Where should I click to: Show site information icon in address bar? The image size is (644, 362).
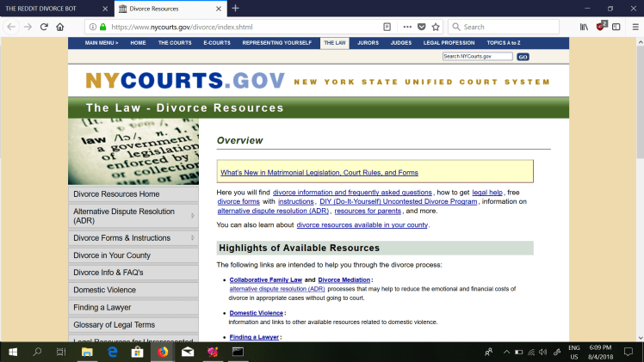[93, 27]
